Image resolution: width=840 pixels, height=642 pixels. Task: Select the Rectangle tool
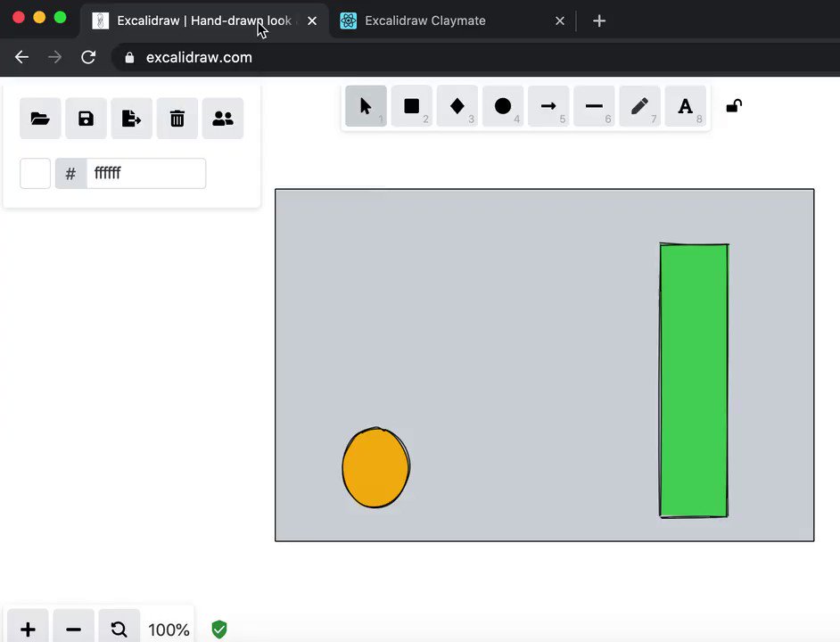(x=411, y=106)
